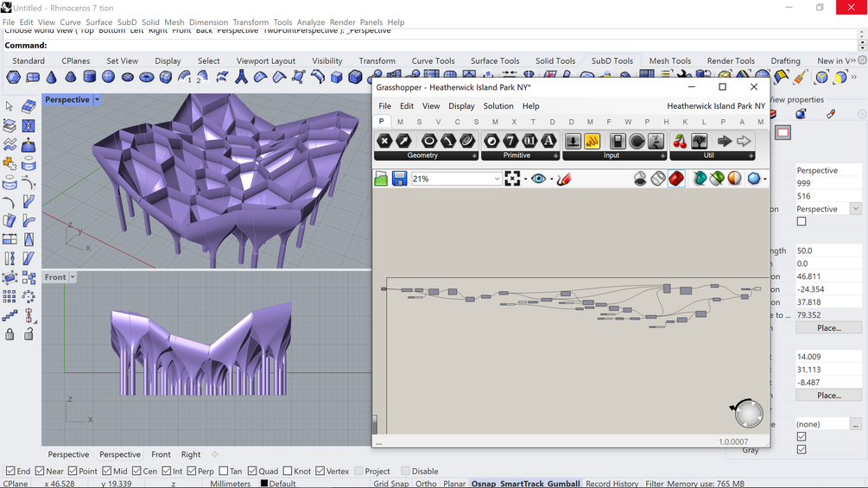This screenshot has width=868, height=488.
Task: Click the Grasshopper compass navigation widget
Action: pyautogui.click(x=748, y=414)
